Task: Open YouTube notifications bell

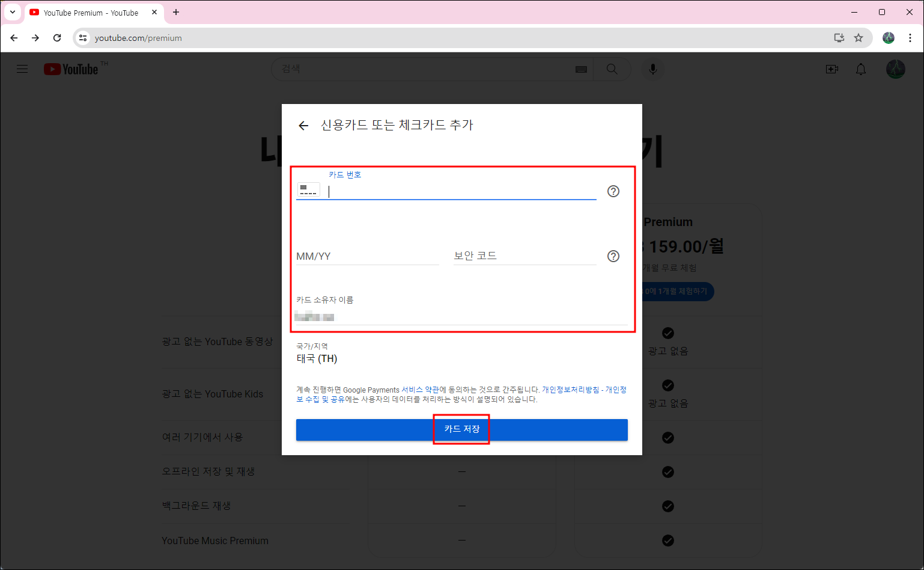Action: (x=861, y=69)
